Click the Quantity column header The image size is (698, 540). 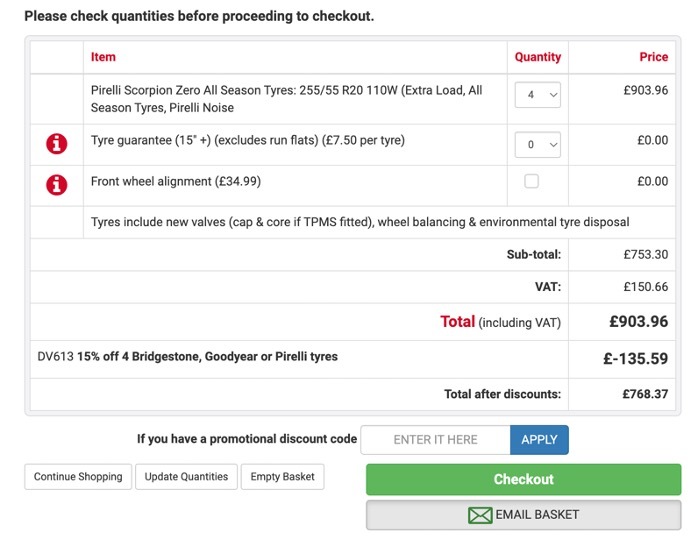538,57
